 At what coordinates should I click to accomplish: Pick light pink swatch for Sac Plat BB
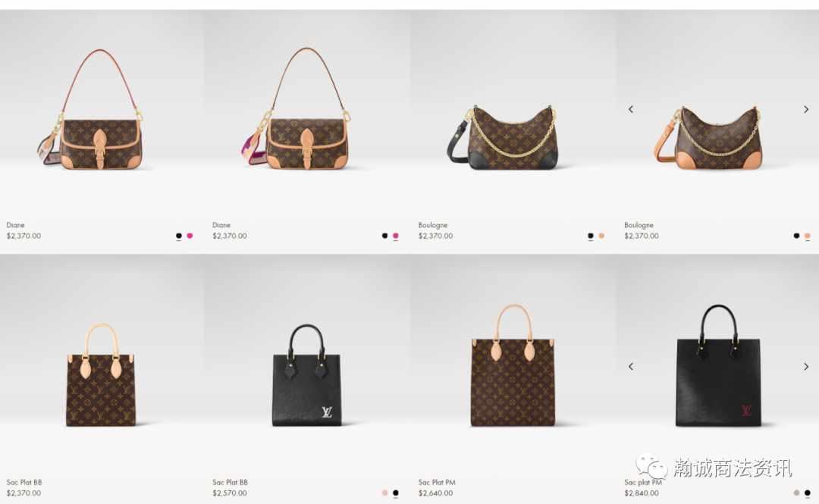pyautogui.click(x=385, y=493)
